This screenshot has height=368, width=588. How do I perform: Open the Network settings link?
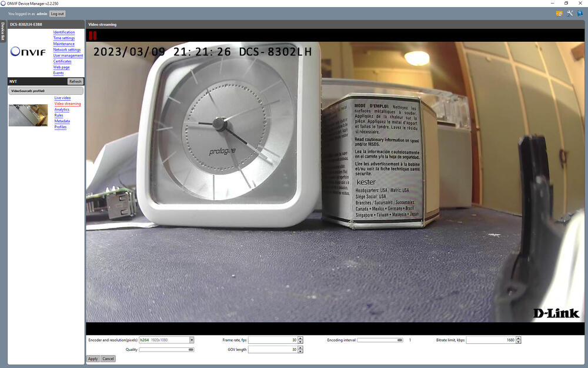[66, 50]
